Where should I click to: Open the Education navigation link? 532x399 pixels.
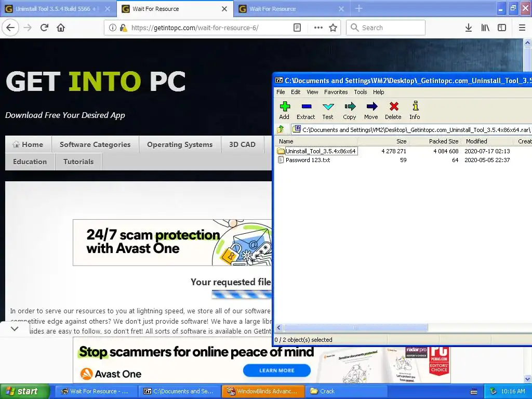point(30,162)
